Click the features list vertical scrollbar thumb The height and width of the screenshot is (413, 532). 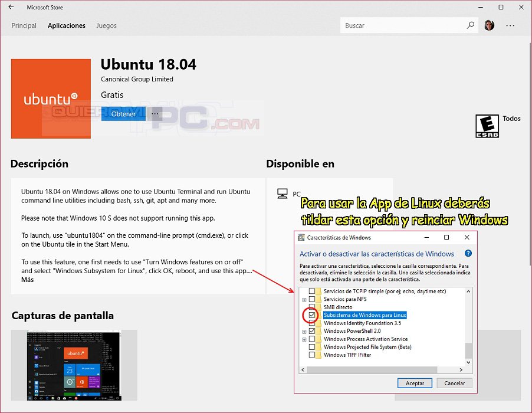pos(468,350)
